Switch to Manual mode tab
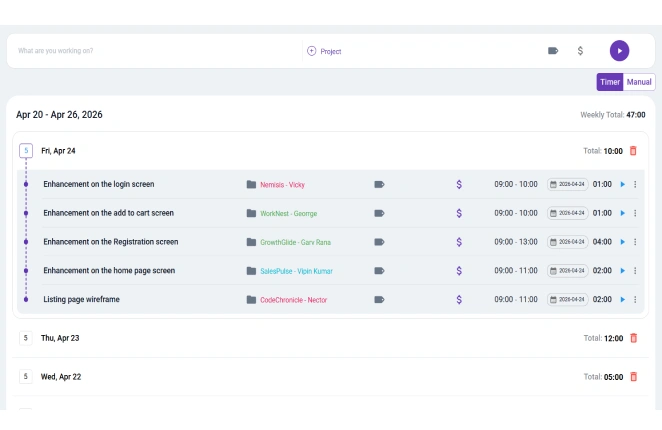662x430 pixels. 639,82
